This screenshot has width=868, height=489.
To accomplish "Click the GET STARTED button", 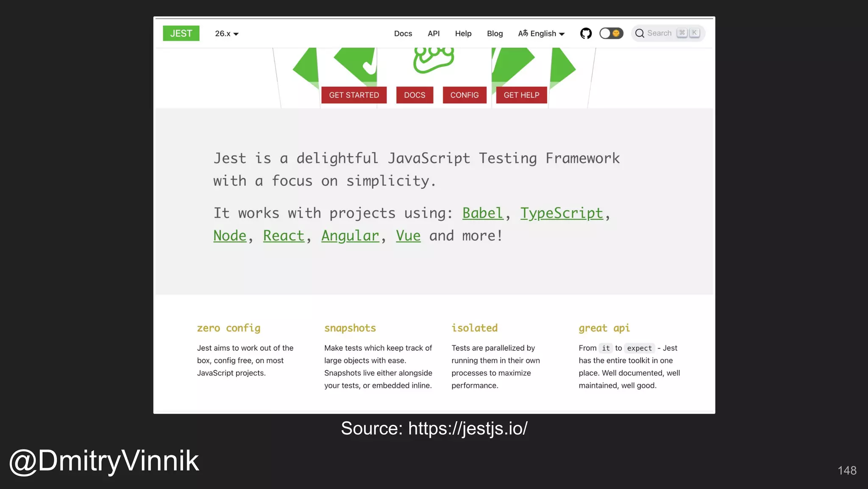I will pyautogui.click(x=354, y=95).
